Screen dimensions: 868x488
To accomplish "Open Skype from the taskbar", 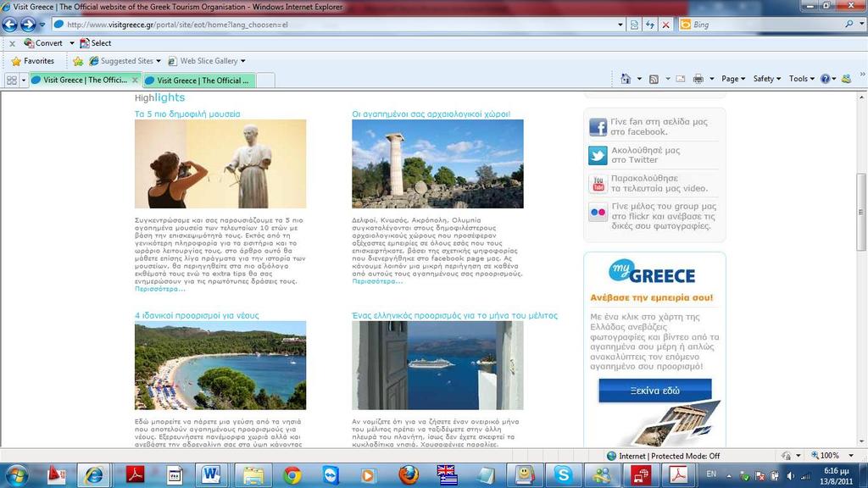I will click(x=563, y=475).
